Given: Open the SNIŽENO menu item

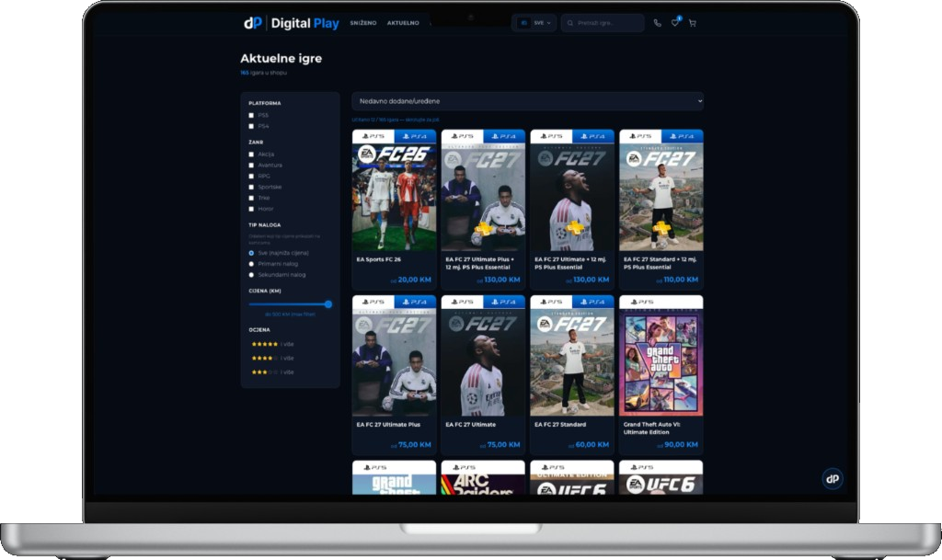Looking at the screenshot, I should tap(363, 23).
